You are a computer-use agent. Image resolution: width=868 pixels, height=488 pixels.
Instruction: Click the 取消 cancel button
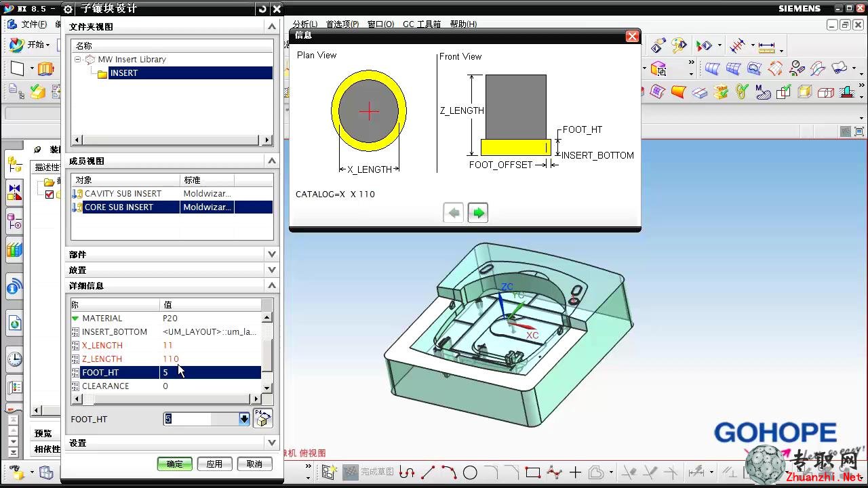tap(254, 464)
